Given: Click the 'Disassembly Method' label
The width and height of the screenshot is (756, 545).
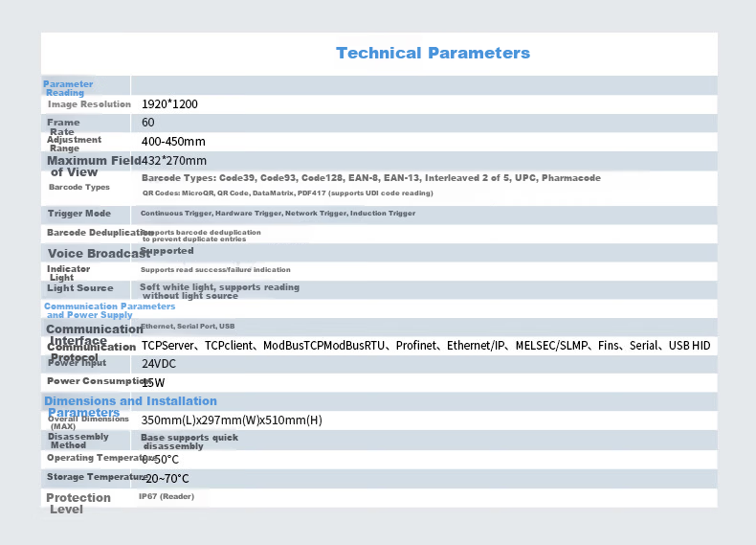Looking at the screenshot, I should pos(78,442).
